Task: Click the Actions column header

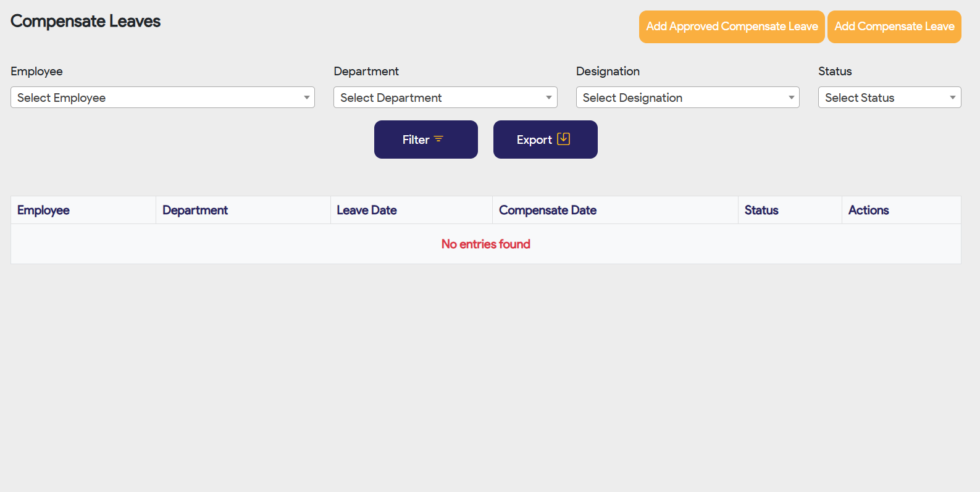Action: [868, 211]
